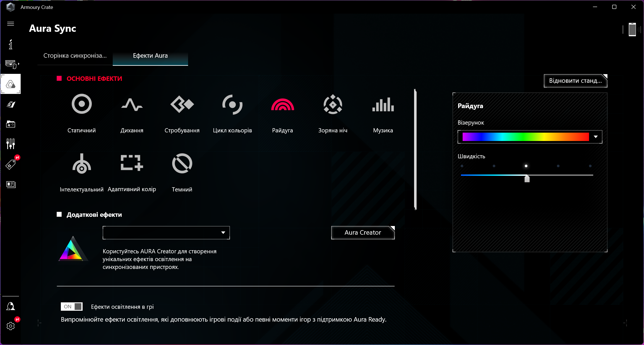This screenshot has height=345, width=644.
Task: Set speed to the fastest dot
Action: coord(590,166)
